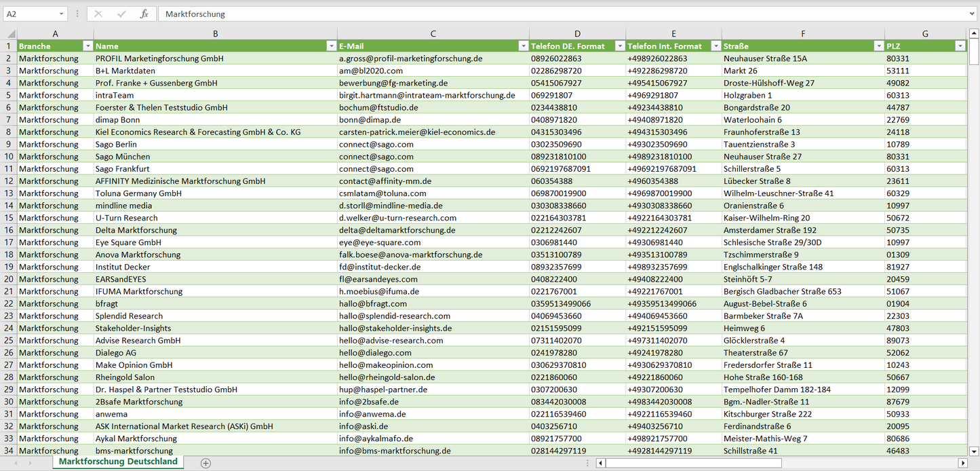This screenshot has width=980, height=471.
Task: Add a new sheet with plus icon
Action: point(205,463)
